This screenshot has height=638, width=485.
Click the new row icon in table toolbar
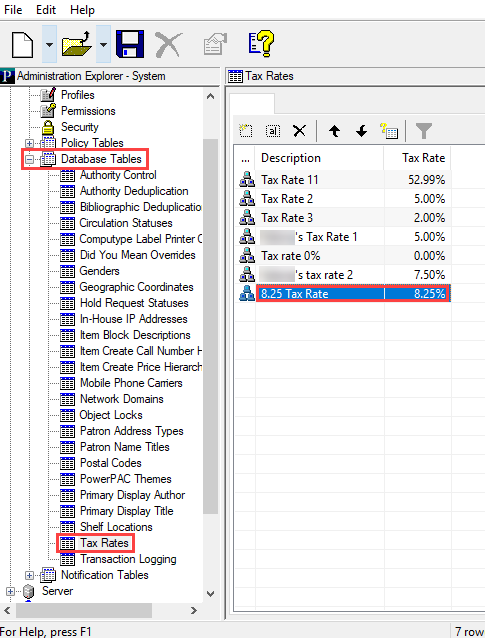(x=245, y=131)
